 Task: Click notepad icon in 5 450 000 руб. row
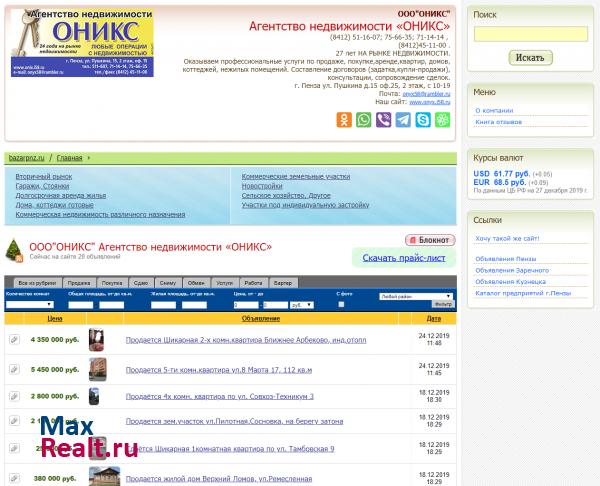point(14,369)
